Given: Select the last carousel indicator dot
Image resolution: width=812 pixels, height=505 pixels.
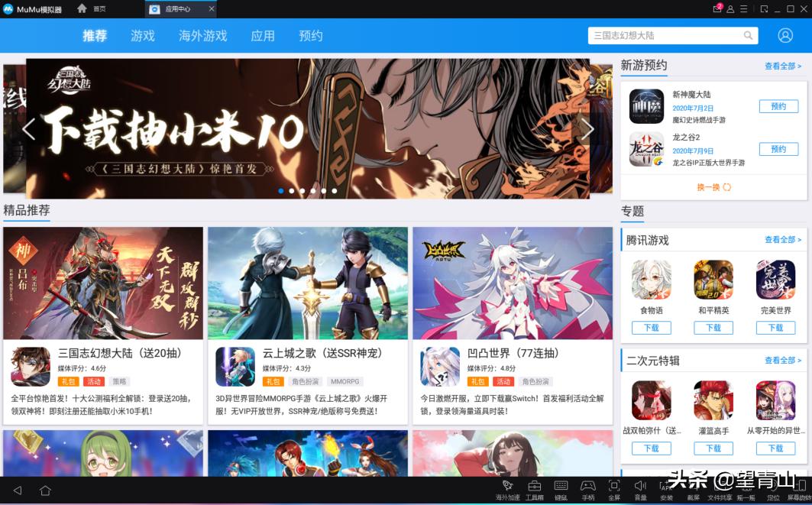Looking at the screenshot, I should point(335,190).
